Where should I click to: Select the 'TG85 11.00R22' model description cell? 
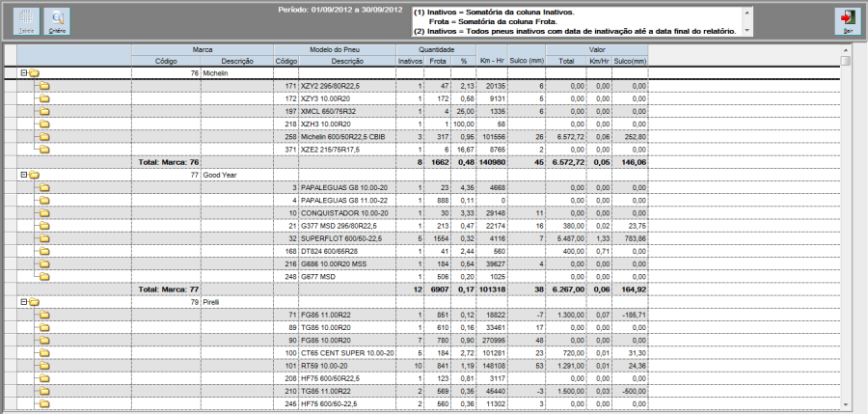[x=347, y=391]
